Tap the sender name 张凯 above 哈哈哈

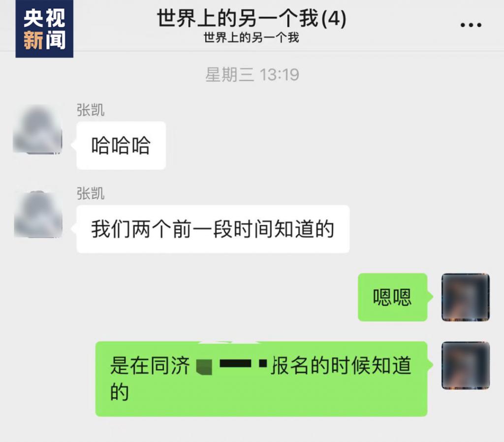[91, 110]
